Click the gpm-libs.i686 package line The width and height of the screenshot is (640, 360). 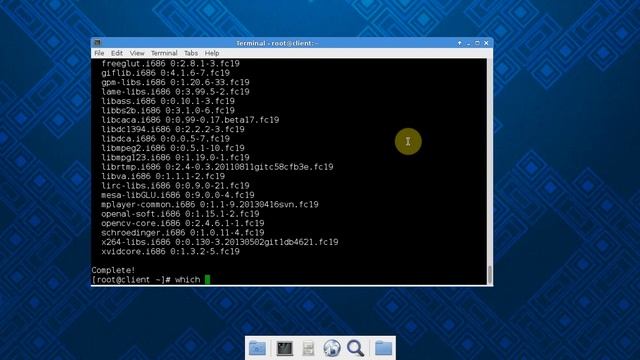click(175, 82)
